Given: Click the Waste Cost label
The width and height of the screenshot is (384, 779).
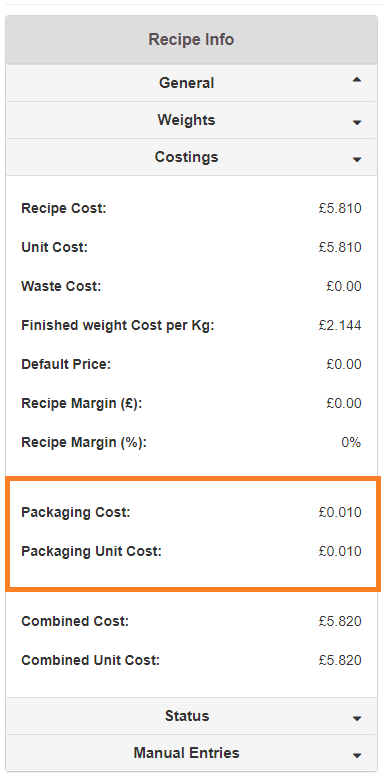Looking at the screenshot, I should pyautogui.click(x=61, y=287).
